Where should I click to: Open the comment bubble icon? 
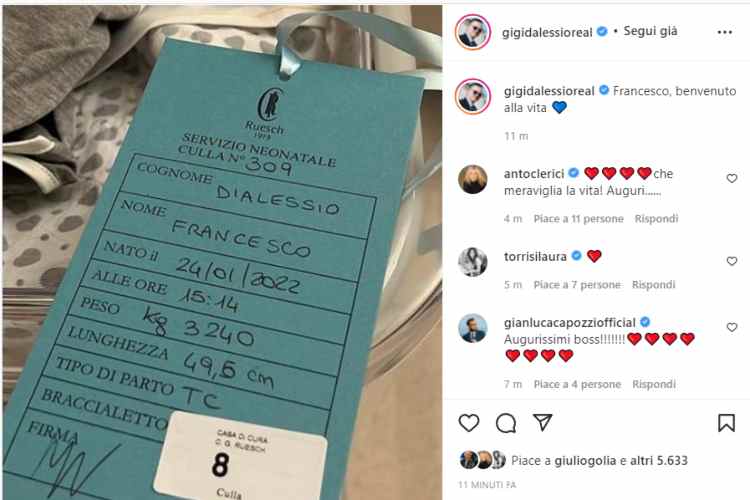click(x=506, y=423)
